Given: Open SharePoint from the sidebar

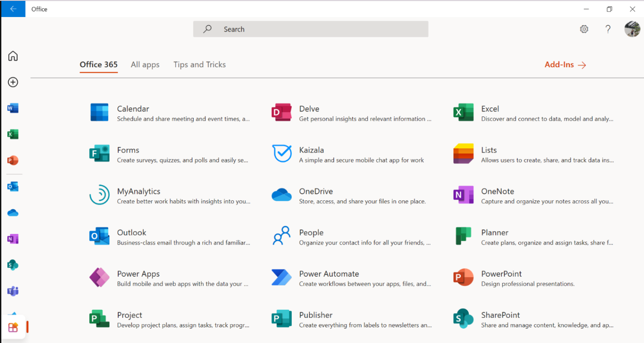Looking at the screenshot, I should pyautogui.click(x=13, y=265).
